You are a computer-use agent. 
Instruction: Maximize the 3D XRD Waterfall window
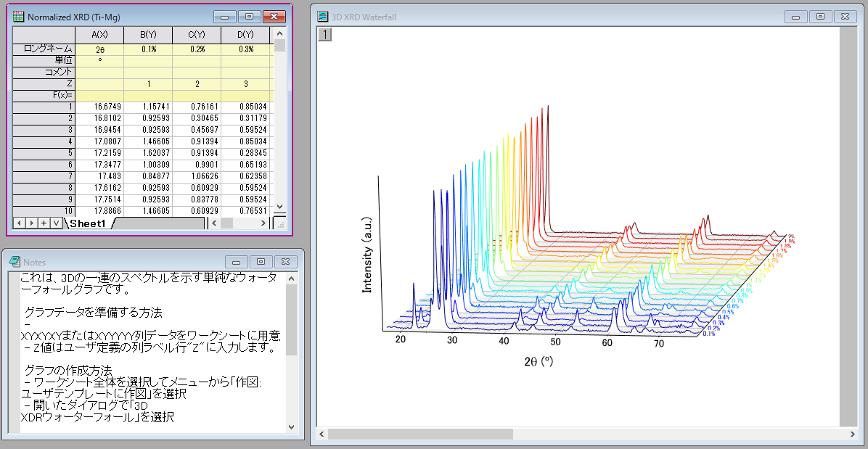[x=820, y=17]
